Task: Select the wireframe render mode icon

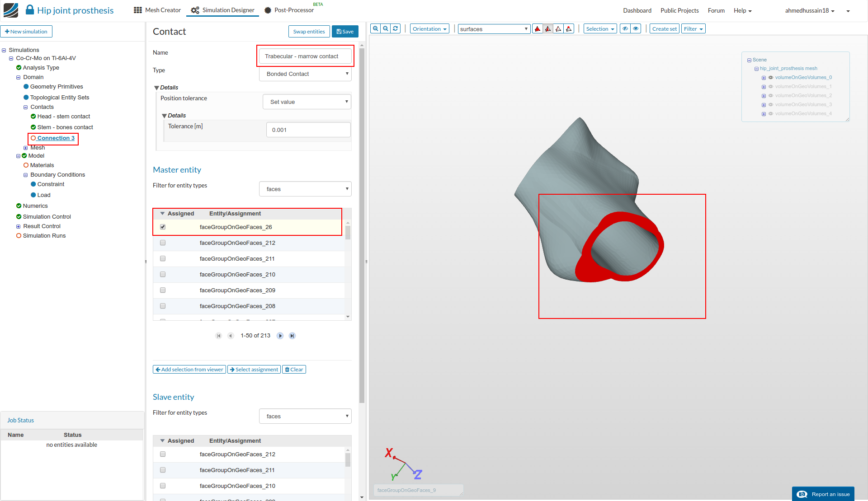Action: point(558,29)
